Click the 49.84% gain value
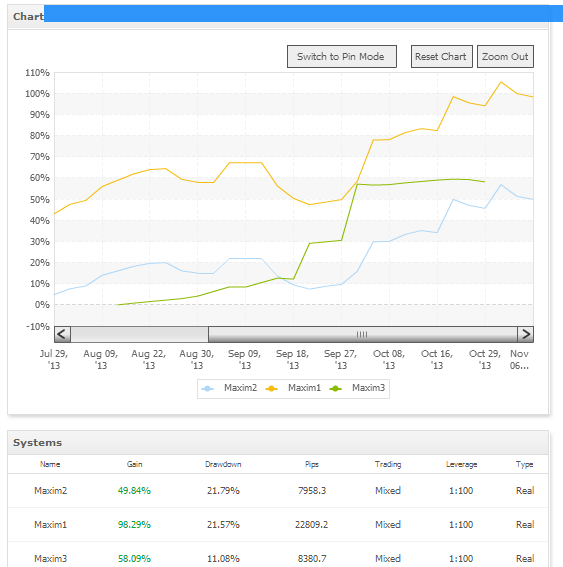The width and height of the screenshot is (563, 567). [134, 491]
